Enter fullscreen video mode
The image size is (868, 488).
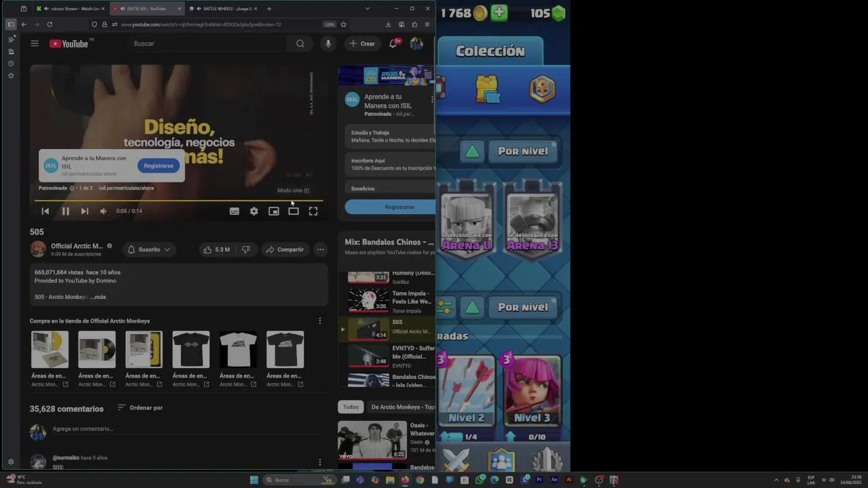313,211
